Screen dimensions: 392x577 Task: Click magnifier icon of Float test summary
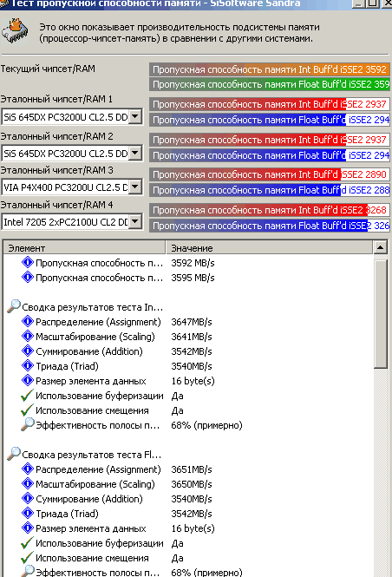14,454
